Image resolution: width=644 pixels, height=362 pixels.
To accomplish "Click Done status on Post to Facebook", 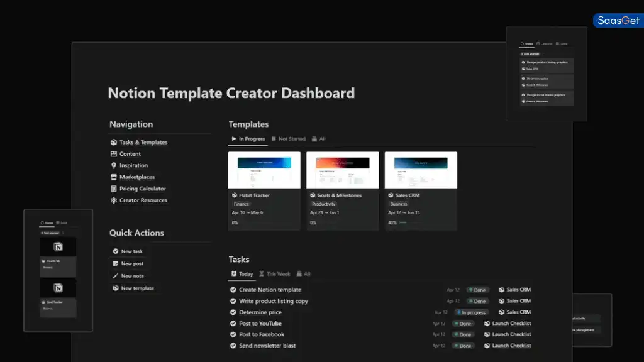I will click(463, 334).
